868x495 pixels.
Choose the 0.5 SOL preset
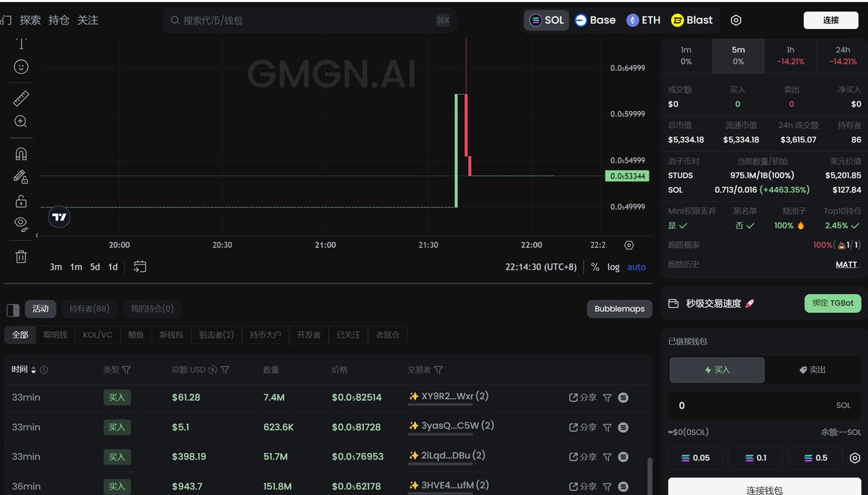815,457
